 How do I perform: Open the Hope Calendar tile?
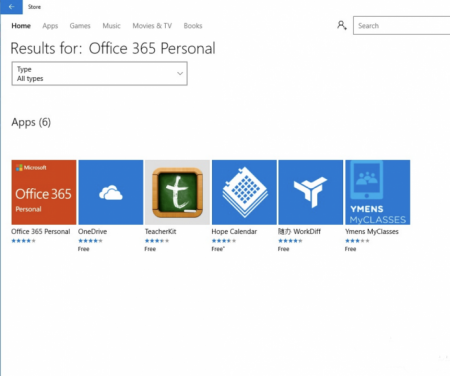point(244,192)
